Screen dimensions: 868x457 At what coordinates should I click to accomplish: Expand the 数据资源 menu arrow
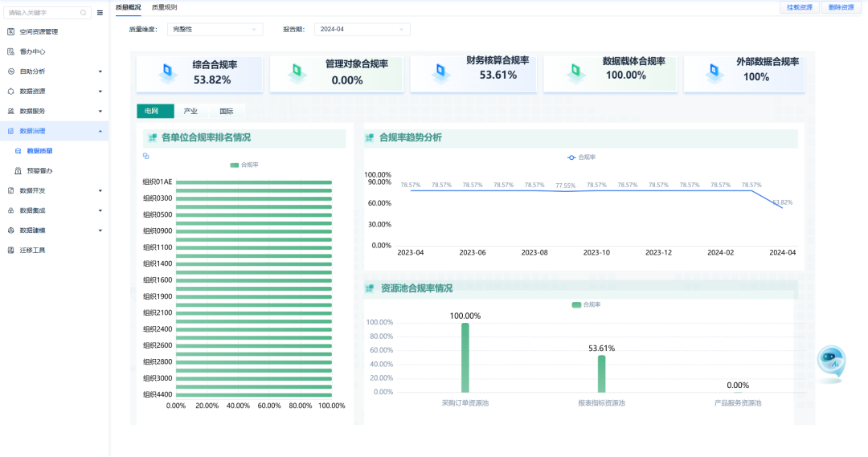click(100, 92)
